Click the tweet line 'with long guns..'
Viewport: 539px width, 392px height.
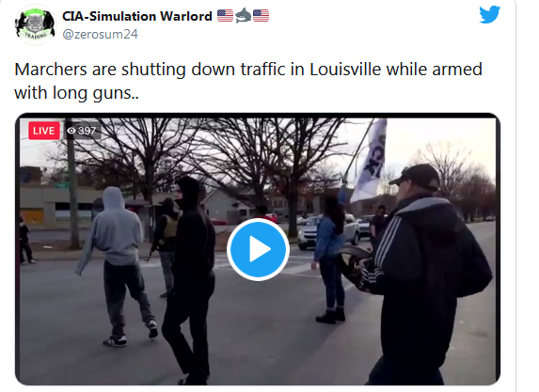click(76, 93)
